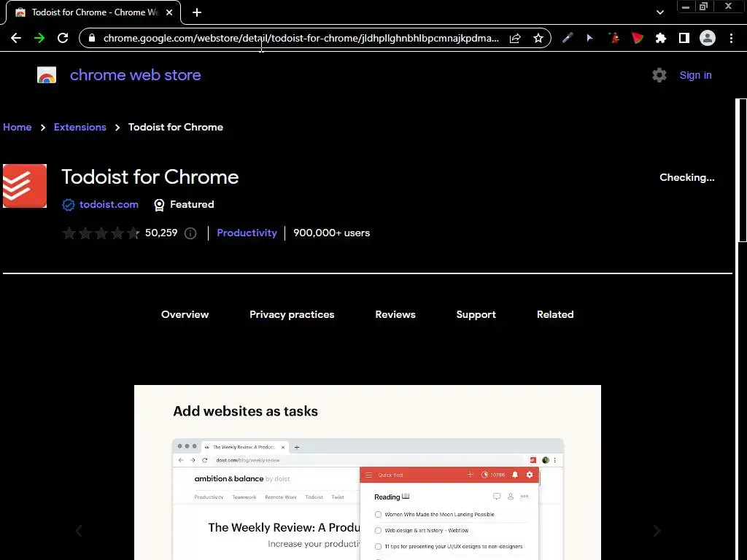Close the Todoist for Chrome tab
747x560 pixels.
pyautogui.click(x=169, y=12)
